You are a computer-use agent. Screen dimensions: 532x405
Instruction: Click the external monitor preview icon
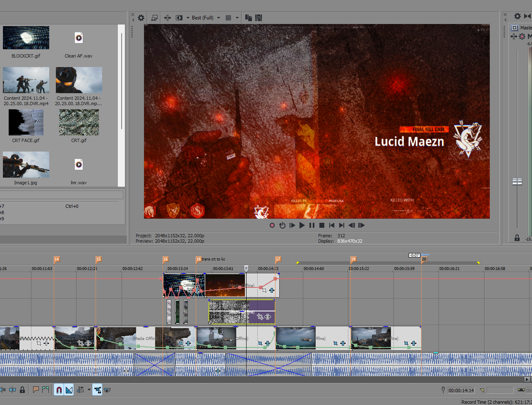coord(155,18)
